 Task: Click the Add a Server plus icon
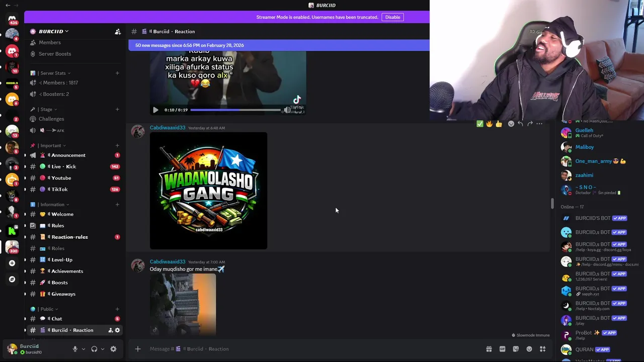click(12, 263)
